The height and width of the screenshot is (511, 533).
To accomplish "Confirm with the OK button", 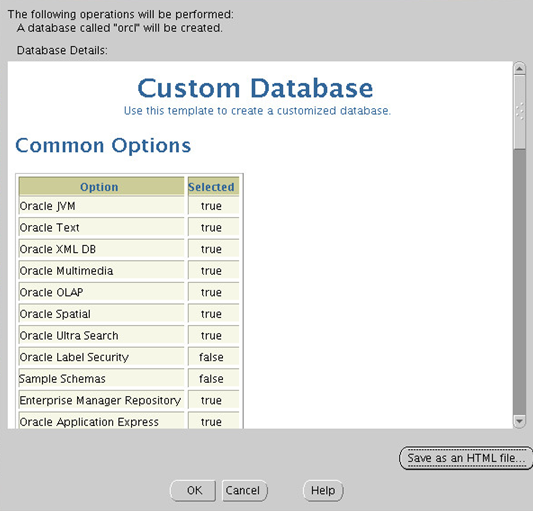I will [x=193, y=490].
